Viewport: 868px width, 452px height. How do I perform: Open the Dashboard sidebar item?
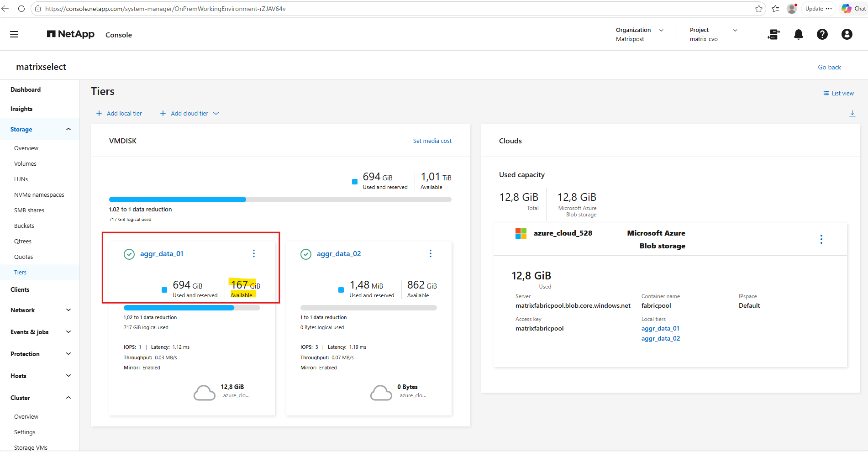tap(26, 89)
